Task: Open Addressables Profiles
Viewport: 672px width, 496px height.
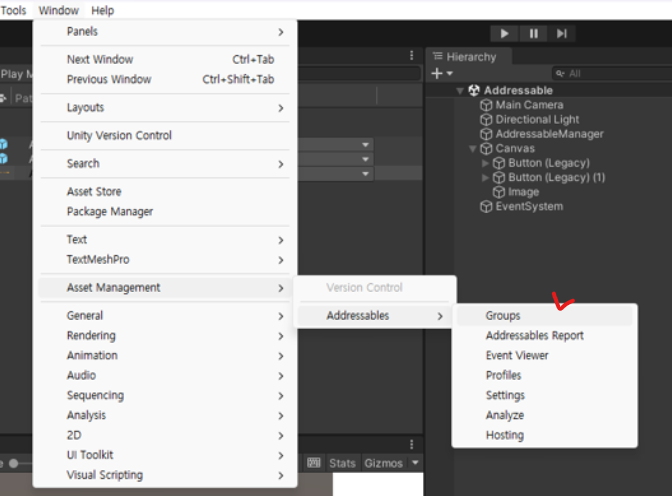Action: [x=544, y=376]
